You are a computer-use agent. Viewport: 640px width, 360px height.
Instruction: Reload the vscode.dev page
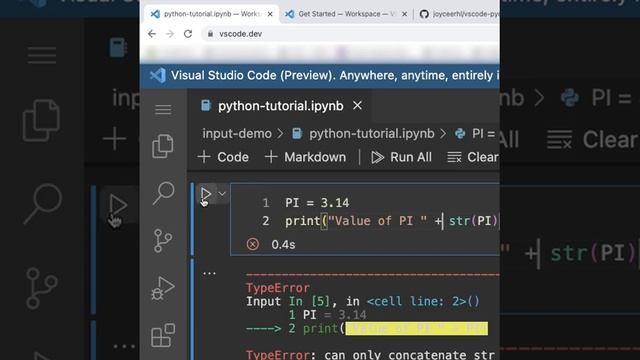pyautogui.click(x=188, y=34)
